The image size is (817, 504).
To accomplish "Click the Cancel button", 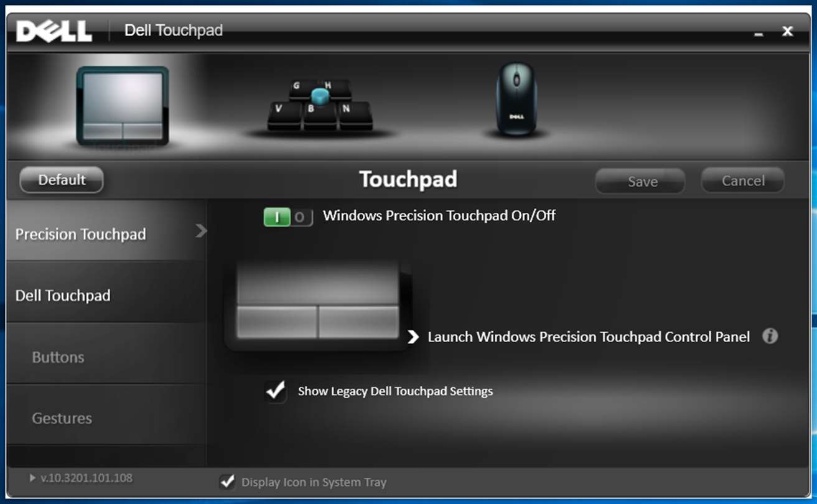I will pyautogui.click(x=743, y=180).
